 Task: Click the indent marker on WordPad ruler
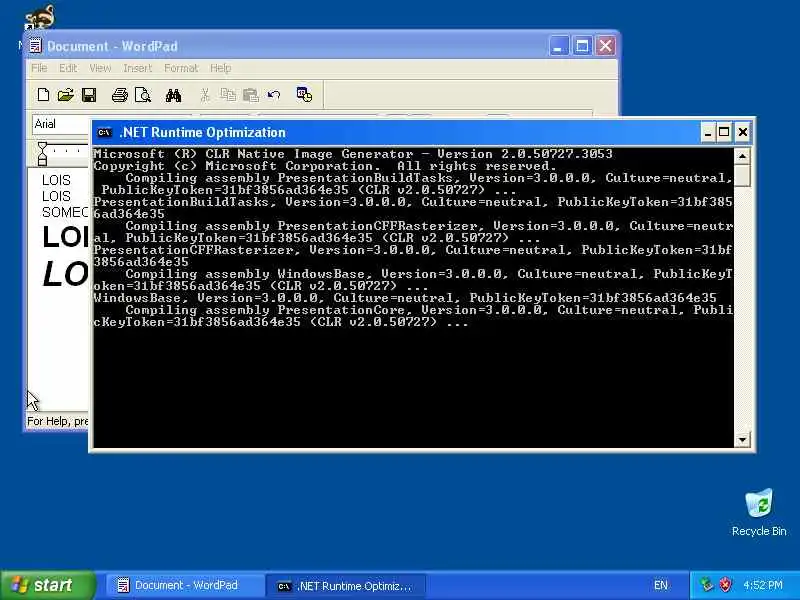point(42,154)
